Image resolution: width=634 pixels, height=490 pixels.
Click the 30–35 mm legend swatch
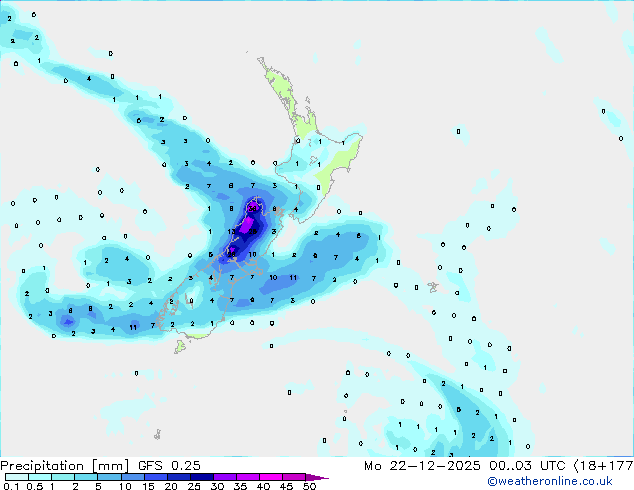point(225,477)
